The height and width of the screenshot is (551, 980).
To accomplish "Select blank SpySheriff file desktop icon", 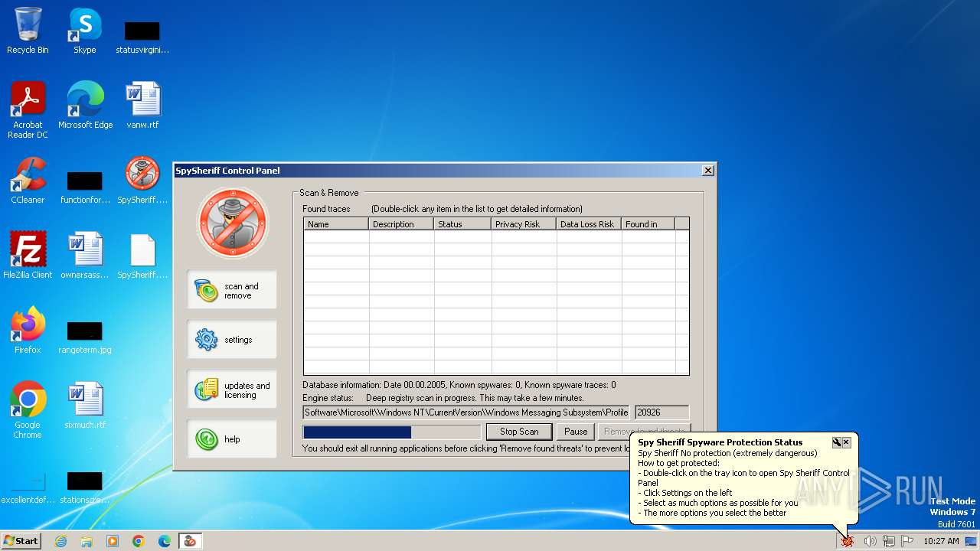I will click(x=142, y=256).
